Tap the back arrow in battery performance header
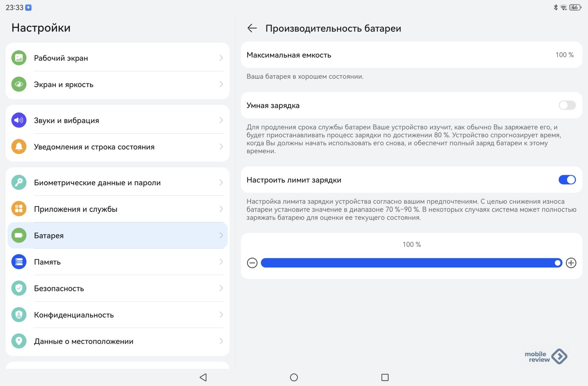588x386 pixels. click(252, 28)
